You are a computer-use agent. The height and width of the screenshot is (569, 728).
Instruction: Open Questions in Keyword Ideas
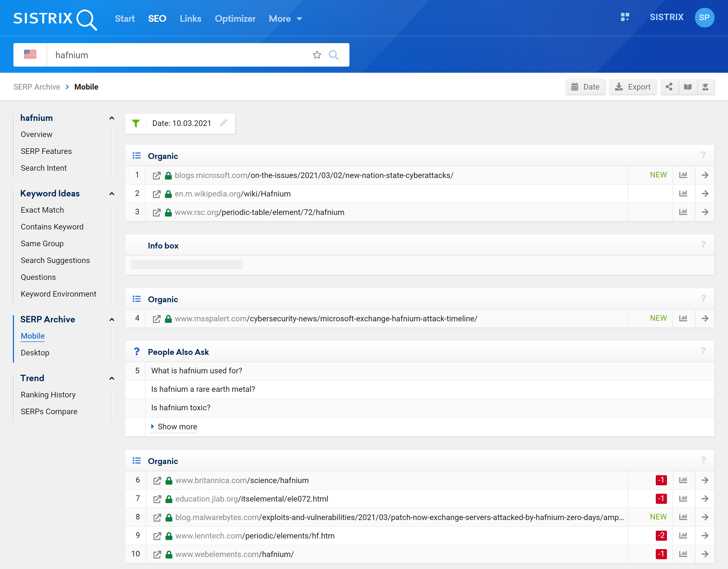pos(38,277)
